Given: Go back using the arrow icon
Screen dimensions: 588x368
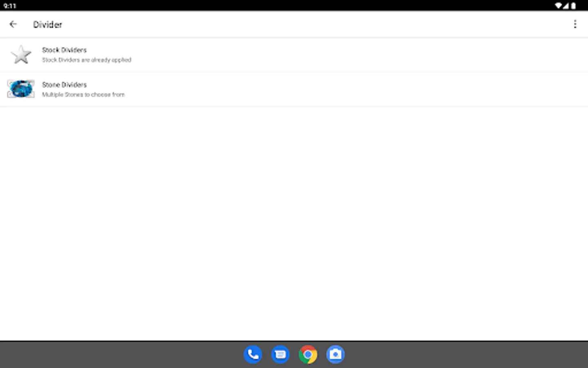Looking at the screenshot, I should click(13, 24).
